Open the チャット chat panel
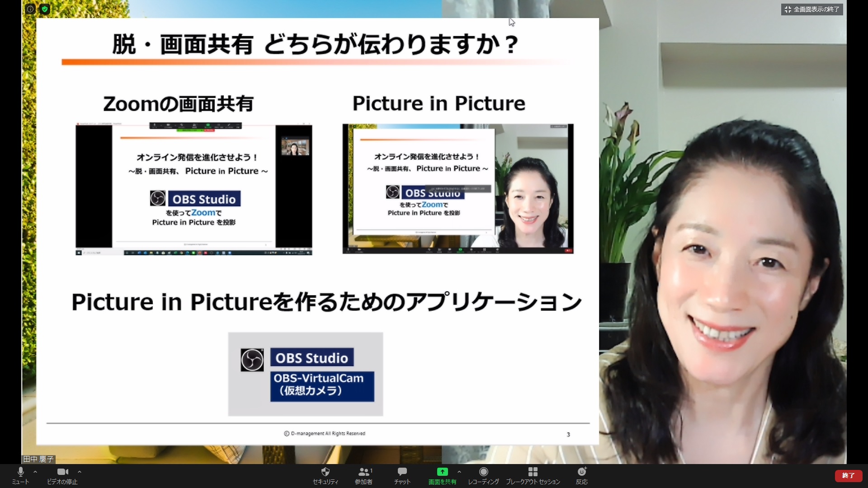This screenshot has height=488, width=868. [x=402, y=476]
